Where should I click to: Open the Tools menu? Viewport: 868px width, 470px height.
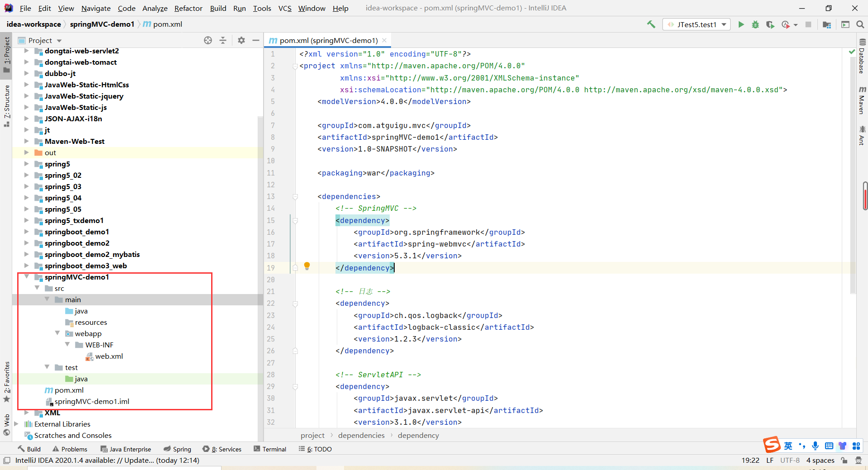pyautogui.click(x=262, y=8)
